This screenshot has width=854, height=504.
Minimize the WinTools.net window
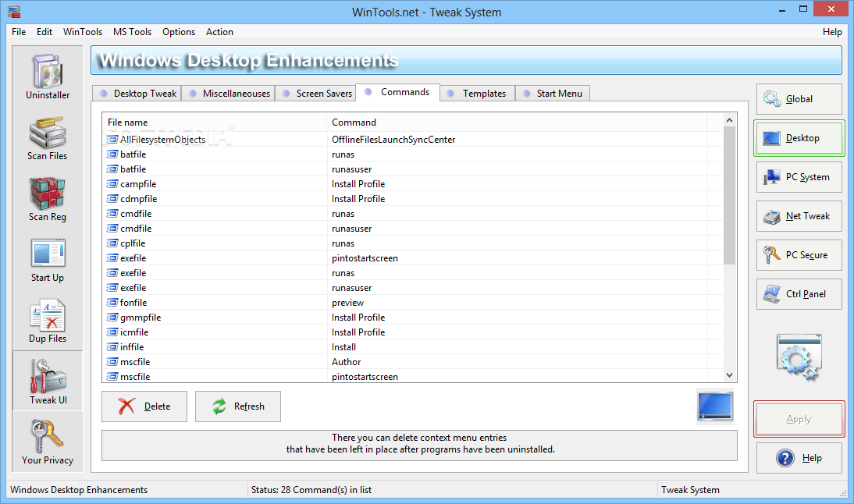782,10
